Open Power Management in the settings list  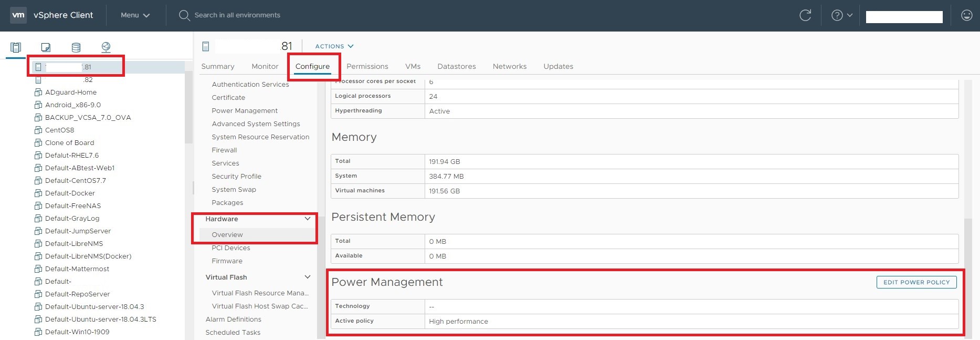click(x=245, y=110)
